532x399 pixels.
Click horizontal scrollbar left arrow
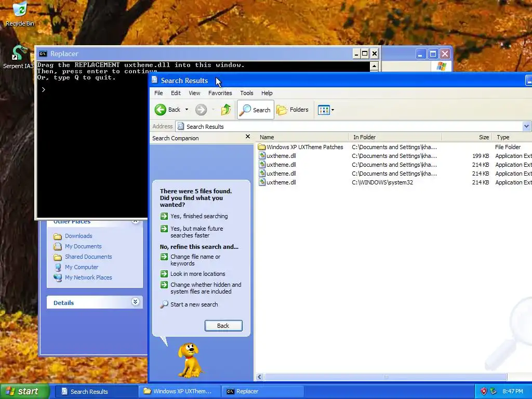pos(260,377)
